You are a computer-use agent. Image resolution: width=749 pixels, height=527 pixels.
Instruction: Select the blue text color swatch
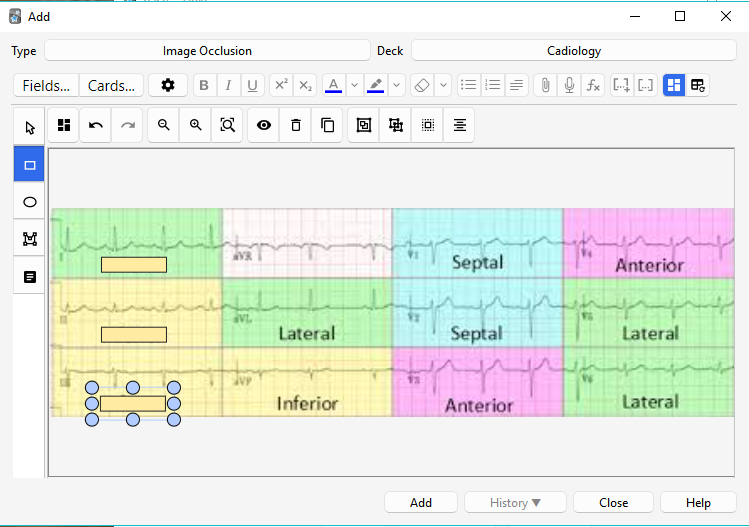tap(333, 85)
